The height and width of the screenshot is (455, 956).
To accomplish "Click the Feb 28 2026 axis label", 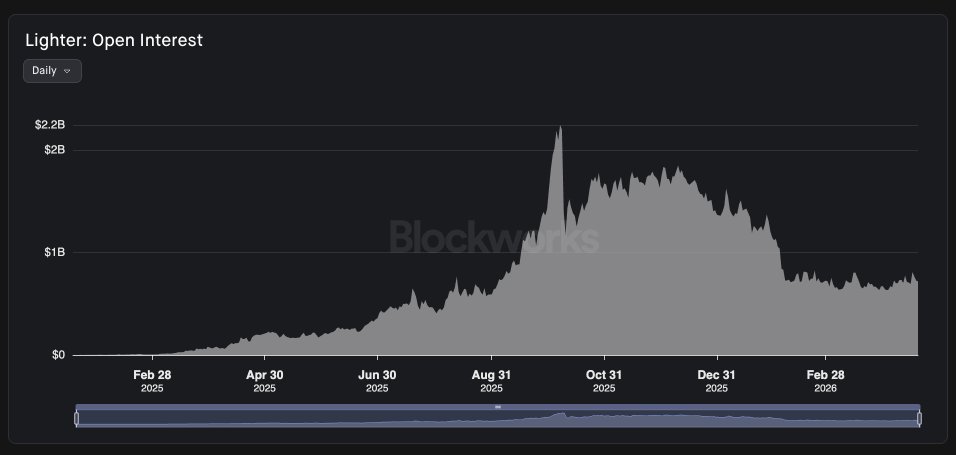I will pos(825,381).
